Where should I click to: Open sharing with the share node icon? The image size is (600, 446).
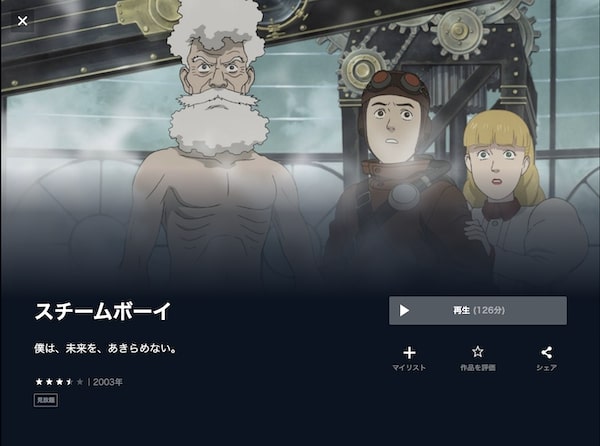(x=546, y=352)
